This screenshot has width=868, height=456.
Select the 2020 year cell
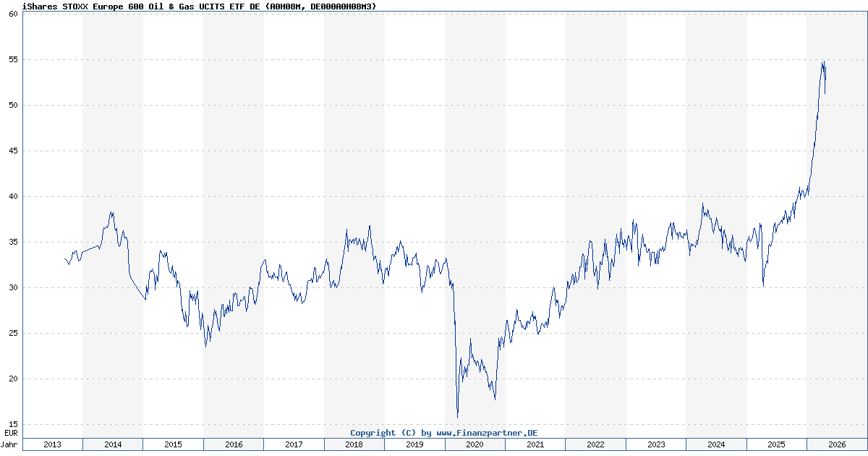tap(474, 445)
